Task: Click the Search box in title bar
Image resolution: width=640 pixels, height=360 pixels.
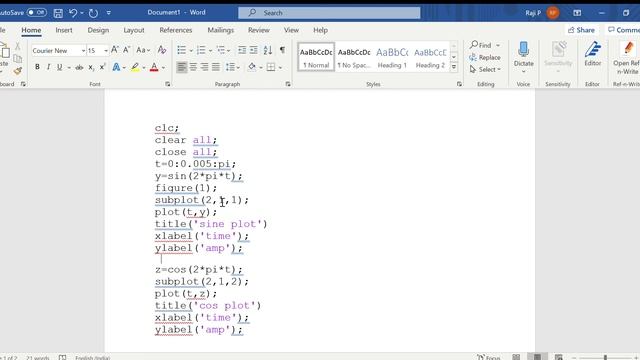Action: (329, 13)
